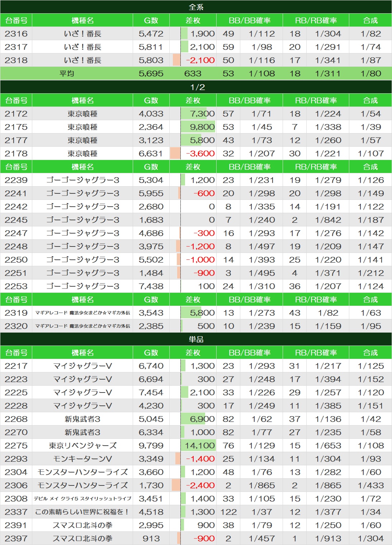Click G count 7,454 cell

click(151, 393)
